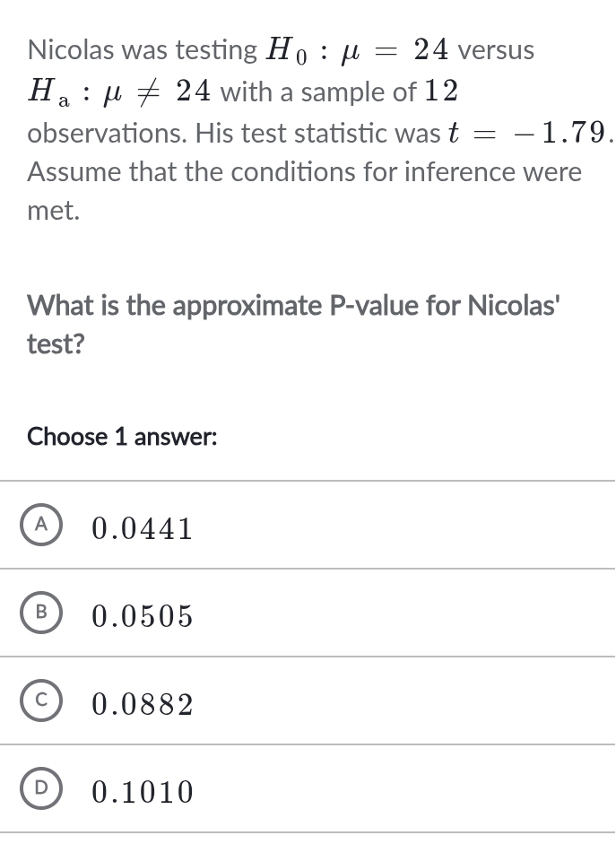This screenshot has height=844, width=616.
Task: Click the "Assume that the conditions" sentence
Action: pos(305,171)
